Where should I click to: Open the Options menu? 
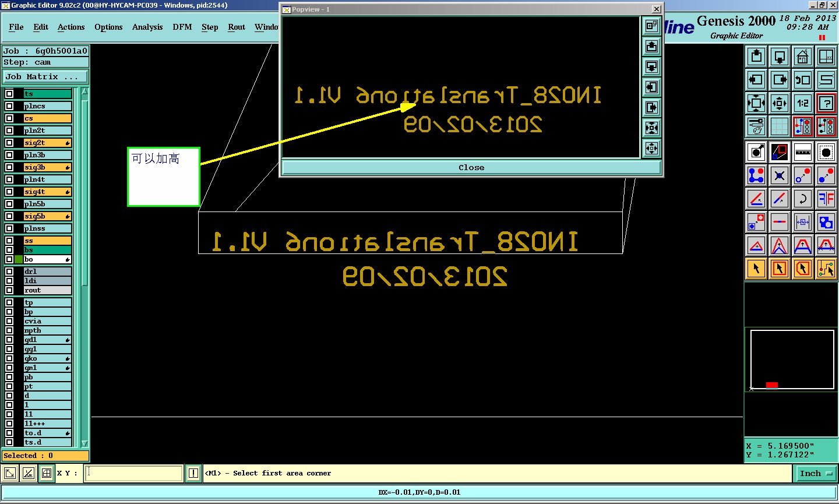tap(108, 27)
